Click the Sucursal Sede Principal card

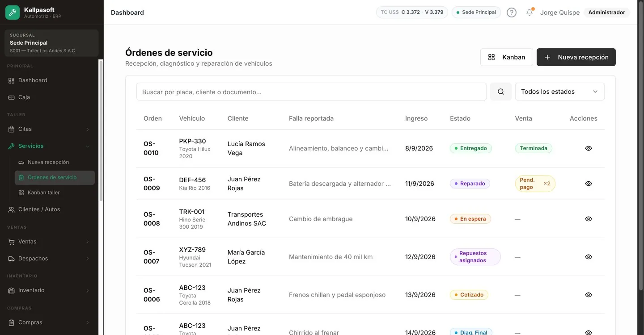click(x=51, y=43)
